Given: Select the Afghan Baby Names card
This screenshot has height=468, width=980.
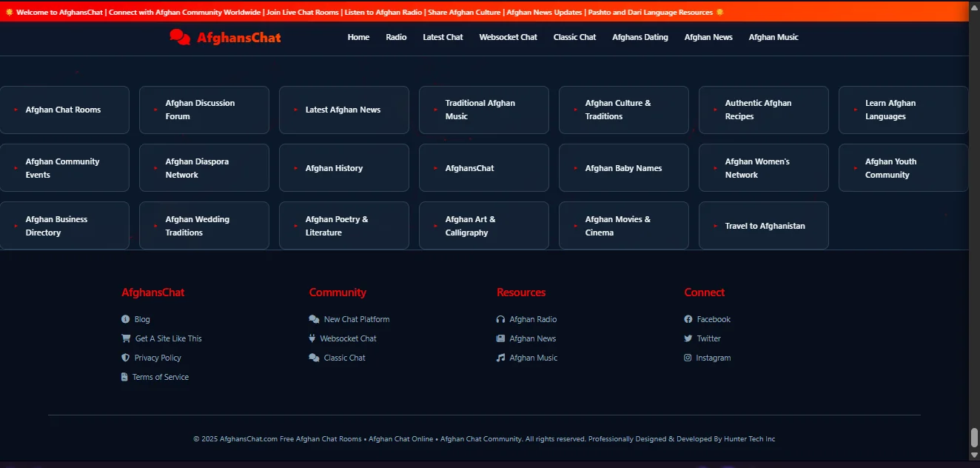Looking at the screenshot, I should coord(623,168).
